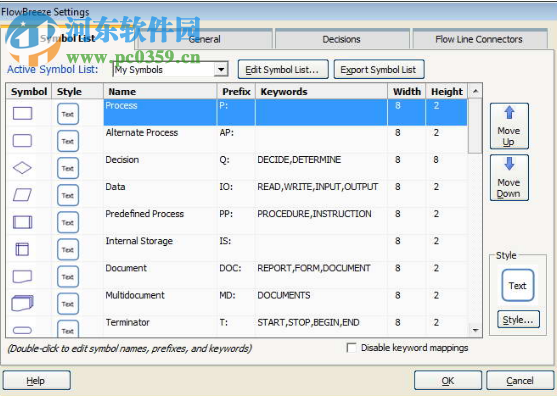Click the symbol list scrollbar thumb
The width and height of the screenshot is (557, 396).
(475, 126)
